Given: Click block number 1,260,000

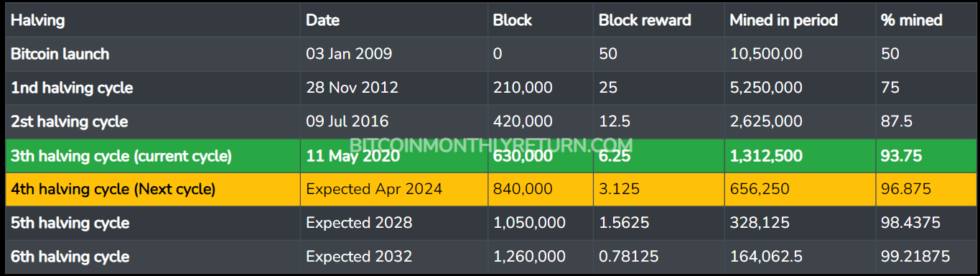Looking at the screenshot, I should [x=529, y=257].
